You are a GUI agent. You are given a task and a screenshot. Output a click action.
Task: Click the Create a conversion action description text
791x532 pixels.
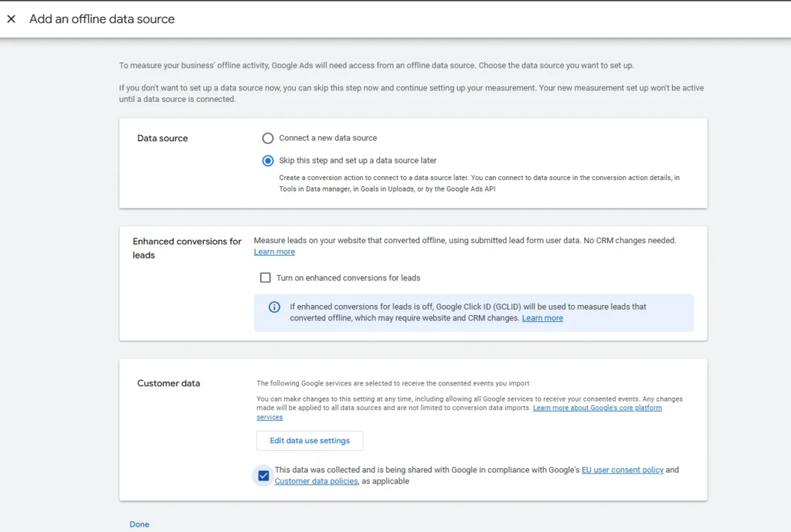pyautogui.click(x=479, y=184)
